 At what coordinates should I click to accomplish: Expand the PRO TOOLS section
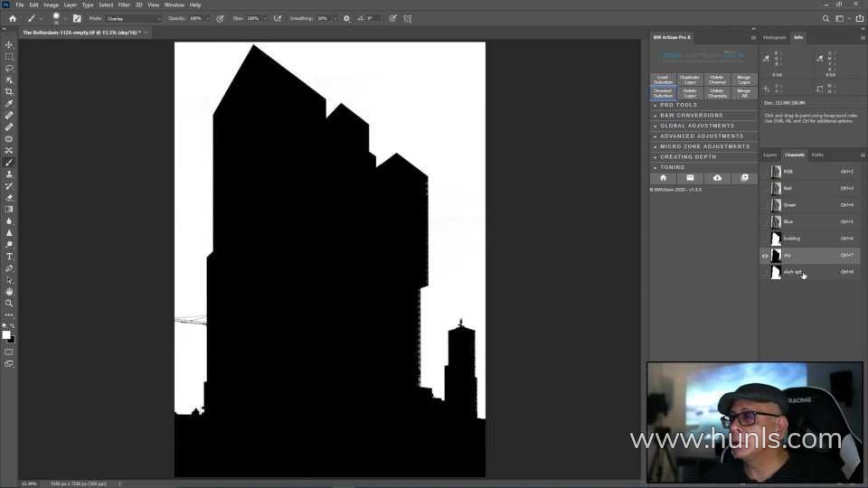pos(678,105)
